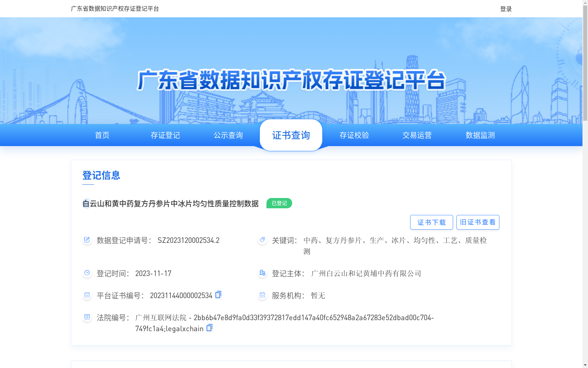The image size is (588, 368).
Task: Click the page vertical scrollbar thumb
Action: pos(585,63)
